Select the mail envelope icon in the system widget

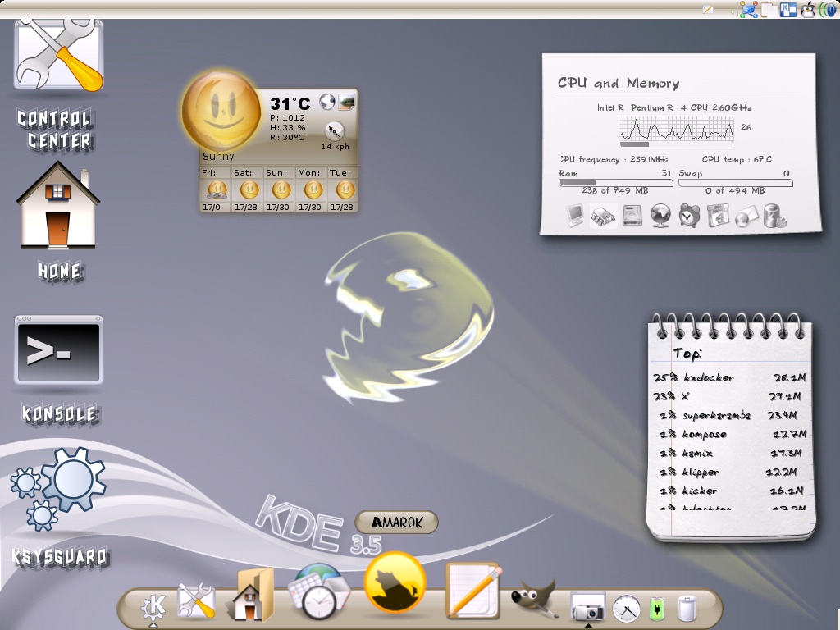click(x=746, y=217)
